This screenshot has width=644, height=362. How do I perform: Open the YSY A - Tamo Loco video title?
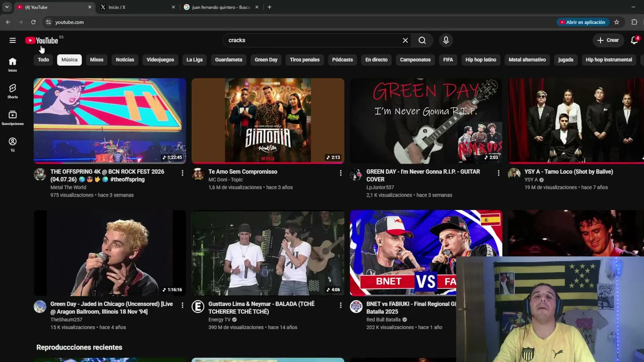[569, 172]
